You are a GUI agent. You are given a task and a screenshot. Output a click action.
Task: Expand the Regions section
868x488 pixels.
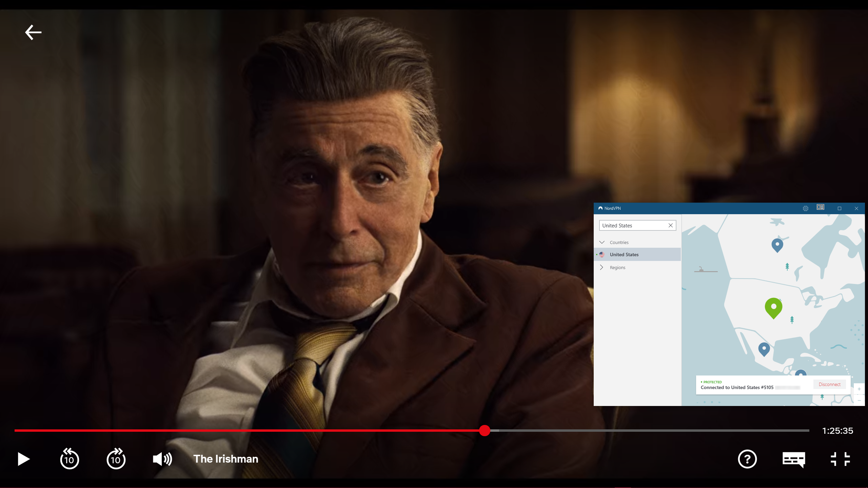pyautogui.click(x=602, y=267)
